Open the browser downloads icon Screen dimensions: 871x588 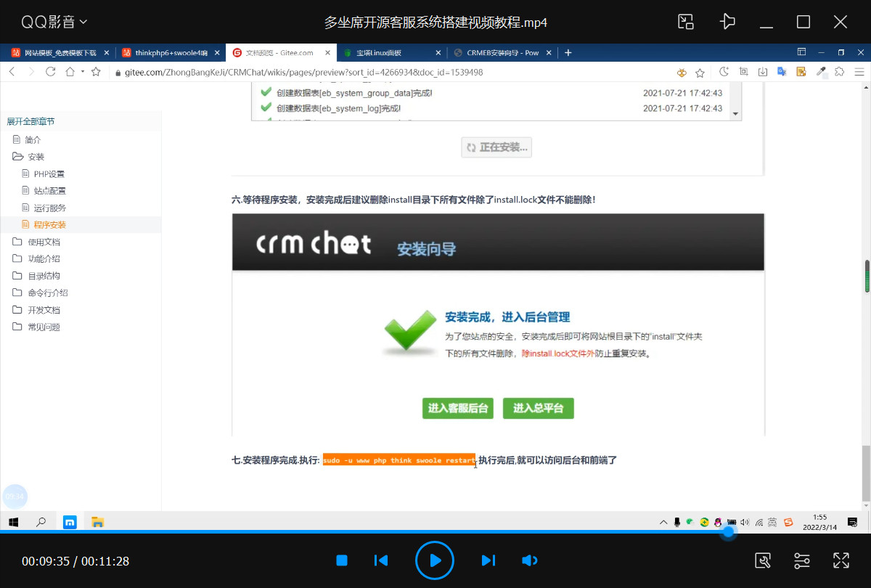(763, 72)
